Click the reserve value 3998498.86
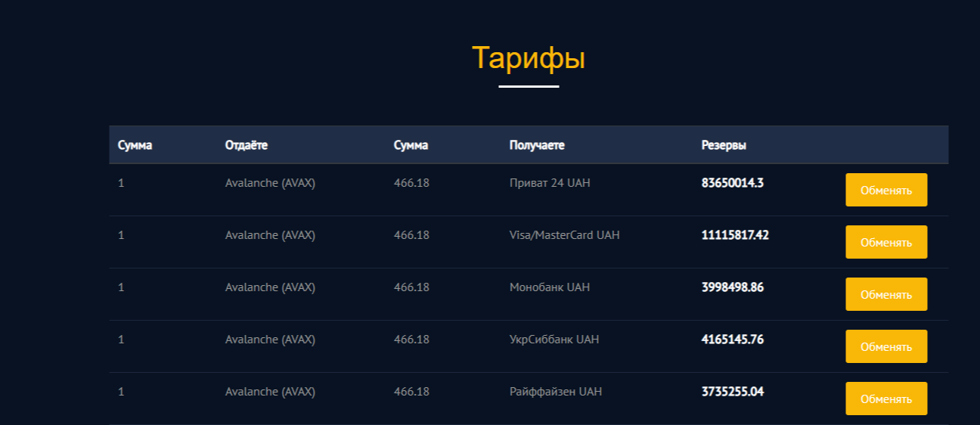Screen dimensions: 980x425 732,287
